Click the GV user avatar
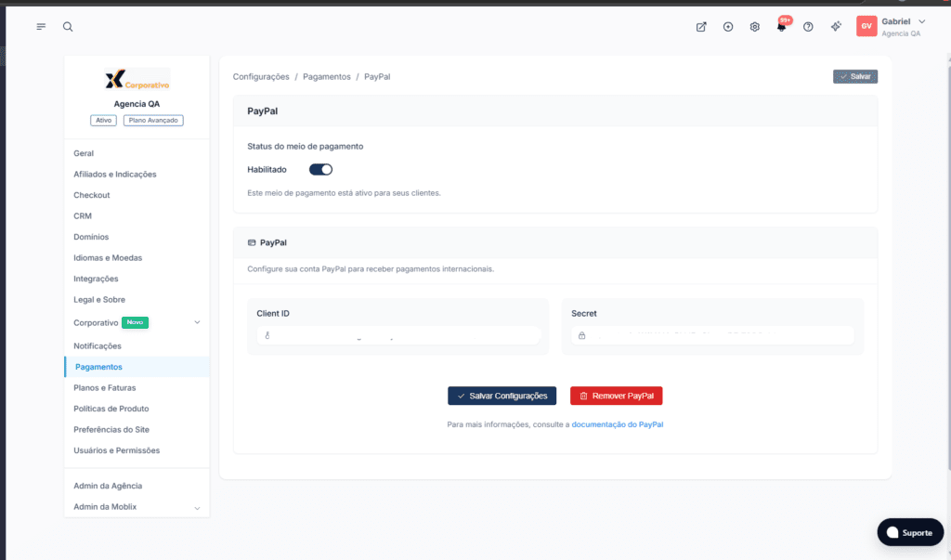This screenshot has width=951, height=560. click(x=866, y=26)
